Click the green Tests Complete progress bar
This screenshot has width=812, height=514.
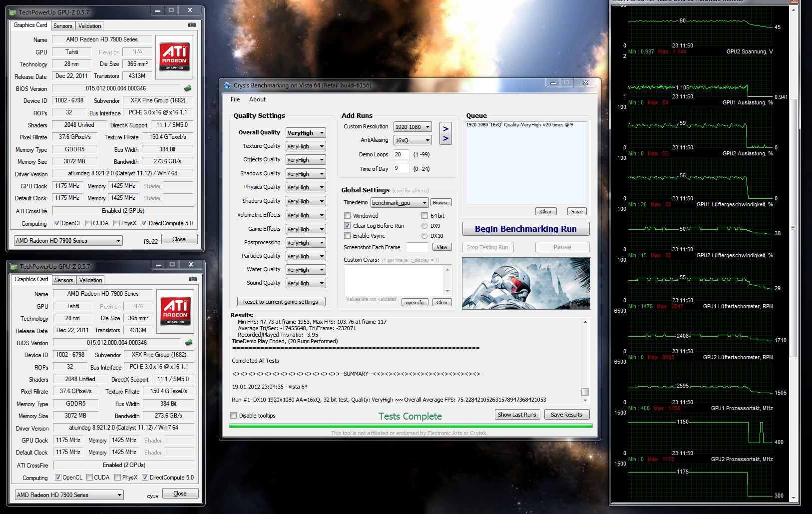410,426
